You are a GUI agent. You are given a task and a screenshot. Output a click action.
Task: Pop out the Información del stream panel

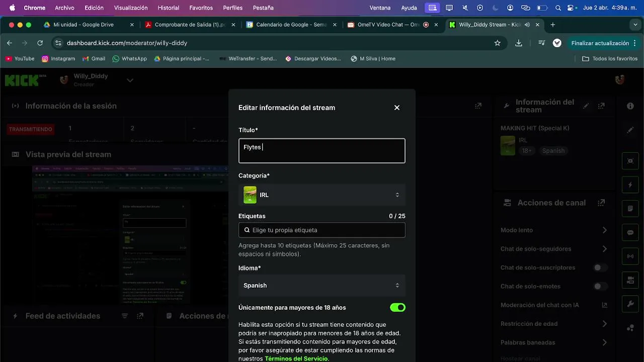601,106
